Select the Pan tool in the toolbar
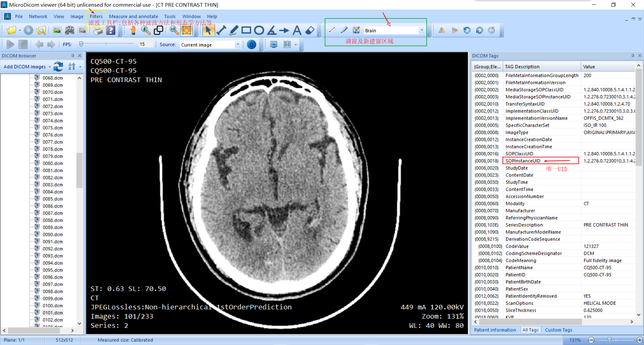 click(133, 30)
